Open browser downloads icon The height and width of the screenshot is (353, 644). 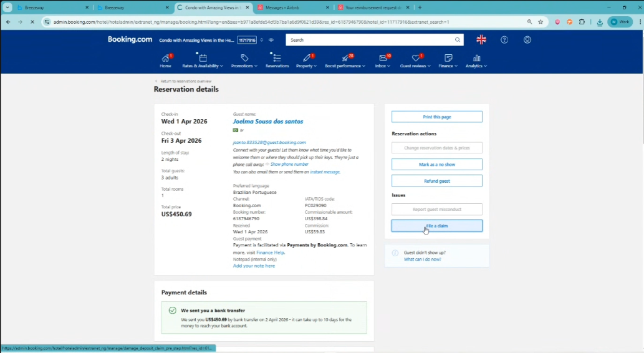pyautogui.click(x=600, y=22)
